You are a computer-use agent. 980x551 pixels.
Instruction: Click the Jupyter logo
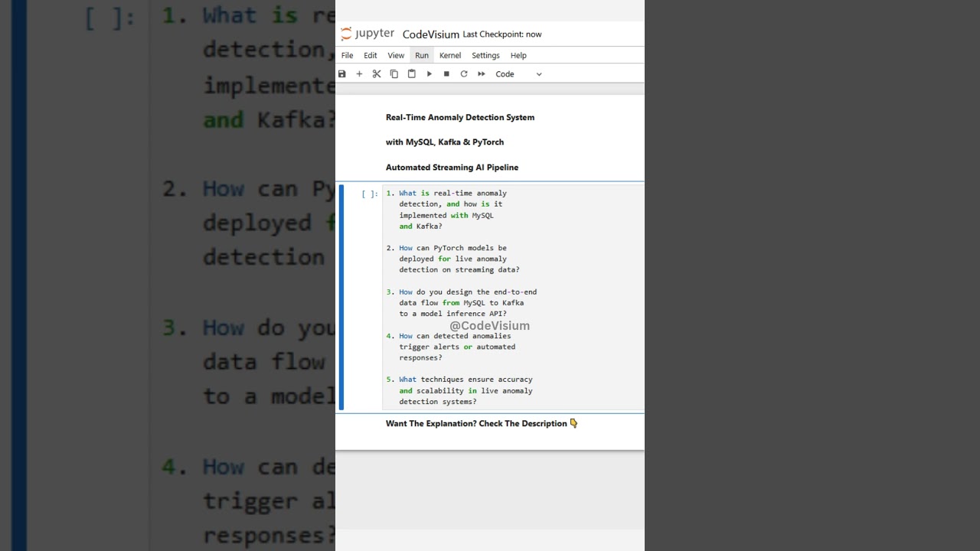(367, 34)
